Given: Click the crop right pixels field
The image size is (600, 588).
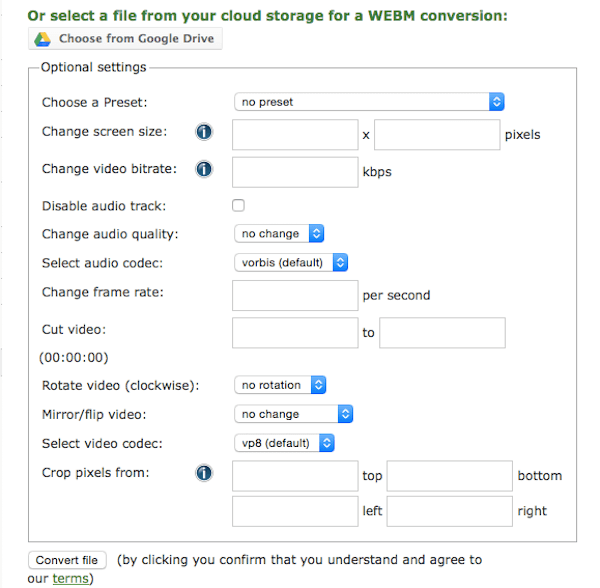Looking at the screenshot, I should (x=449, y=511).
